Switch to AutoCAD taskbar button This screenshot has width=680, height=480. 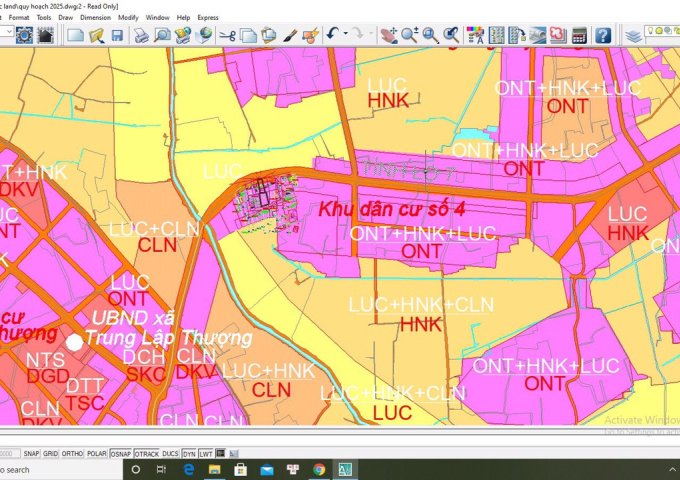click(345, 470)
